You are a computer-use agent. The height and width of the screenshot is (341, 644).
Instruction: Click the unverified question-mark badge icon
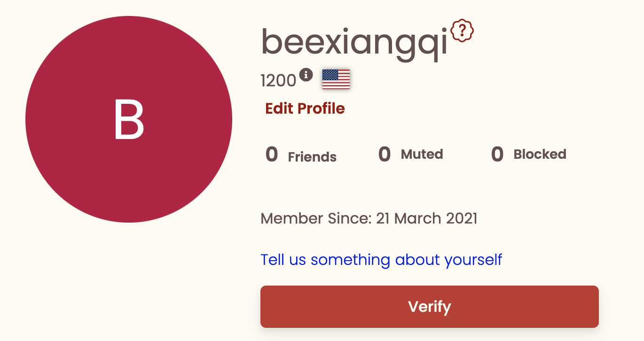pyautogui.click(x=462, y=31)
